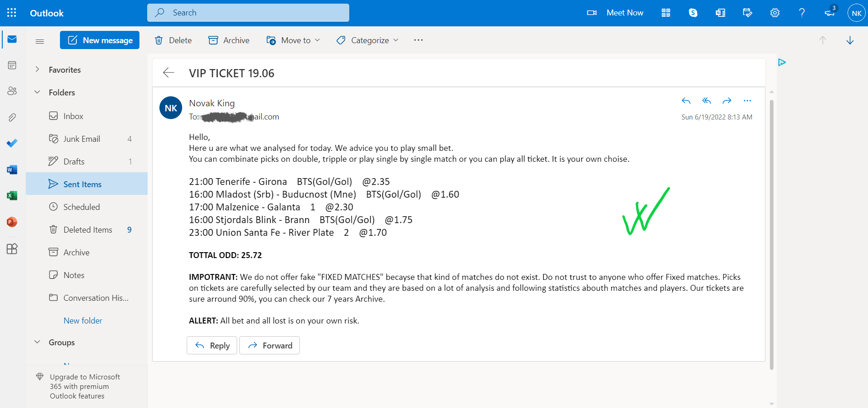The width and height of the screenshot is (868, 408).
Task: Open the Junk Email folder
Action: (87, 139)
